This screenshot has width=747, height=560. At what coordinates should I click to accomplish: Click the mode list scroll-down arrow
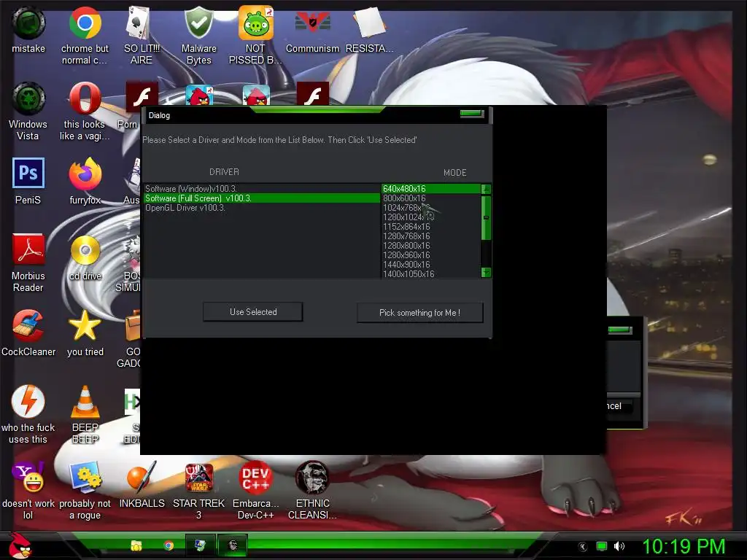pyautogui.click(x=486, y=273)
